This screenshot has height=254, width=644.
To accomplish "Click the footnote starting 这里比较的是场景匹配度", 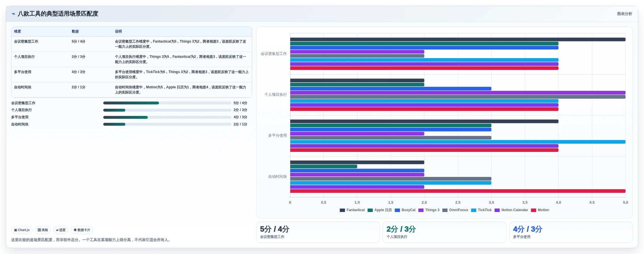I will (91, 240).
